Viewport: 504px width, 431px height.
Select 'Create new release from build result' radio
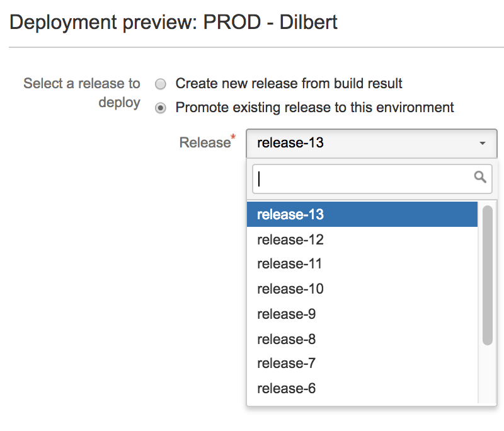pos(161,84)
